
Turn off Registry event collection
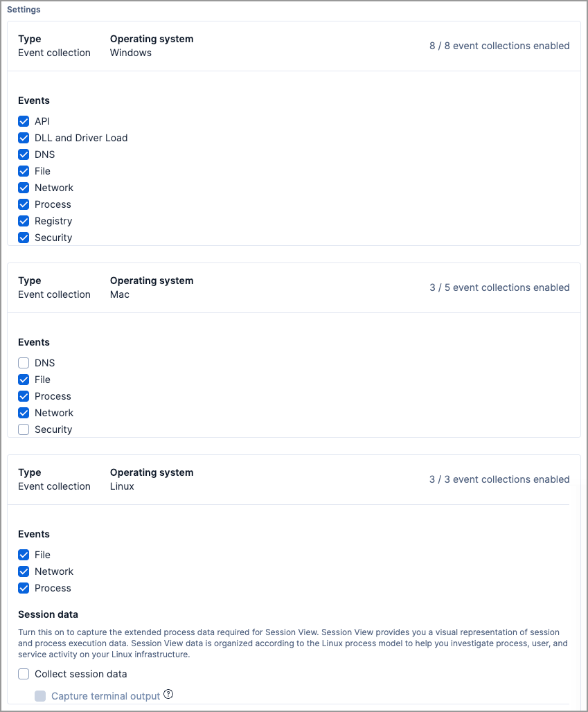(24, 221)
